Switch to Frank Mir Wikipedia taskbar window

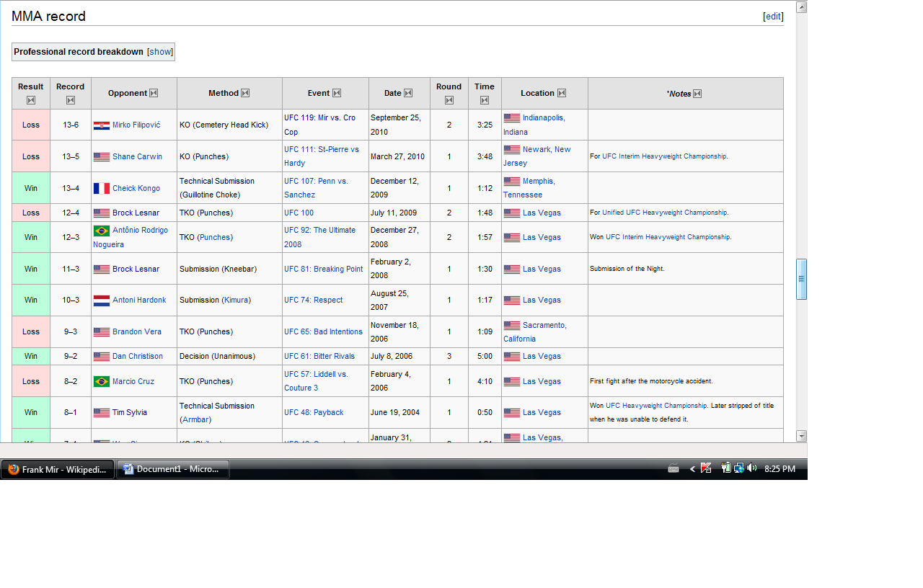tap(58, 469)
